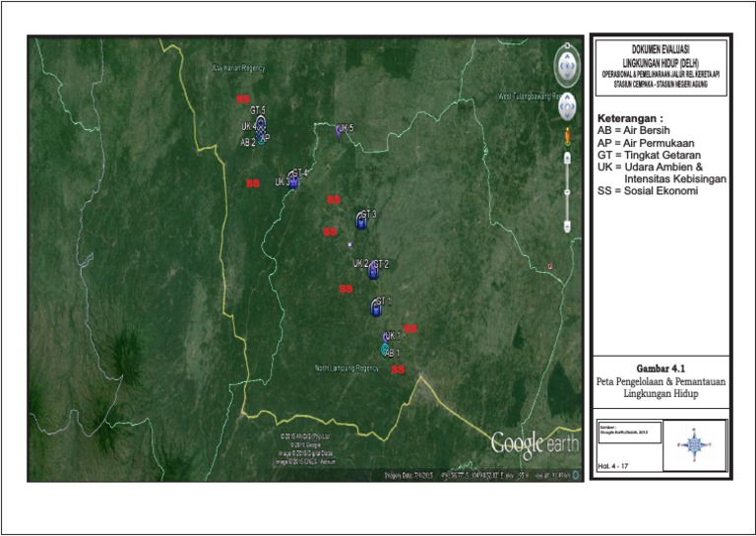The height and width of the screenshot is (536, 756).
Task: Click the teal AB 1 placemark icon
Action: coord(385,349)
